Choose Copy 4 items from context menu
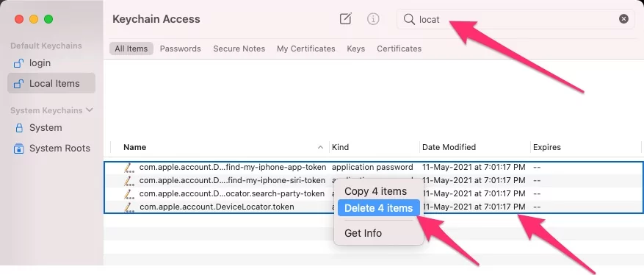 pyautogui.click(x=375, y=191)
